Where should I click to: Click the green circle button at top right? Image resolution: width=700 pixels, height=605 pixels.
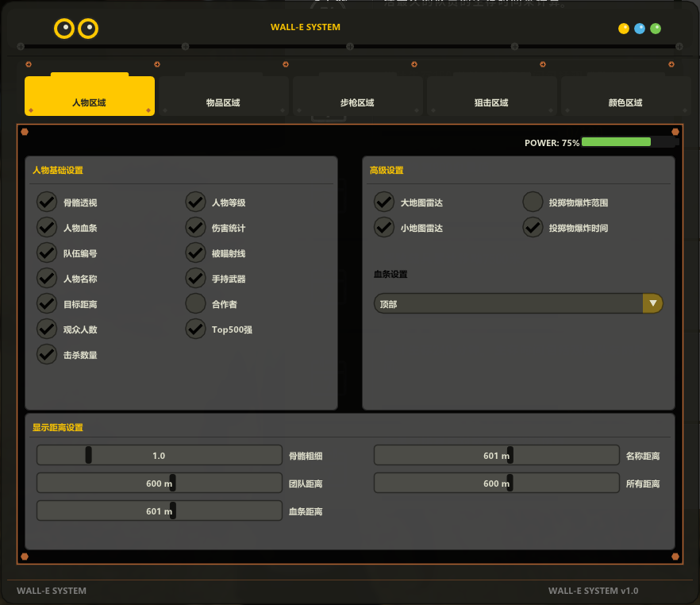click(x=656, y=29)
